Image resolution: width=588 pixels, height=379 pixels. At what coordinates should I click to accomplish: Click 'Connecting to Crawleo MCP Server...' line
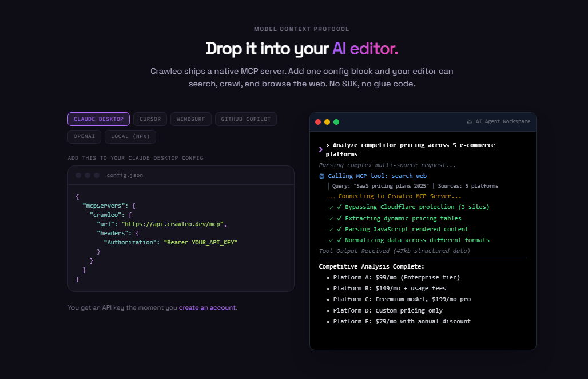[395, 196]
